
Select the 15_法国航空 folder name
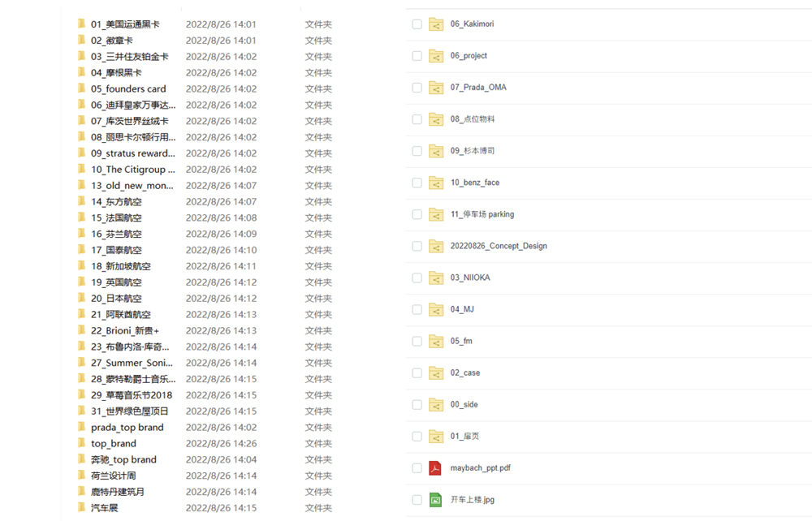point(116,217)
